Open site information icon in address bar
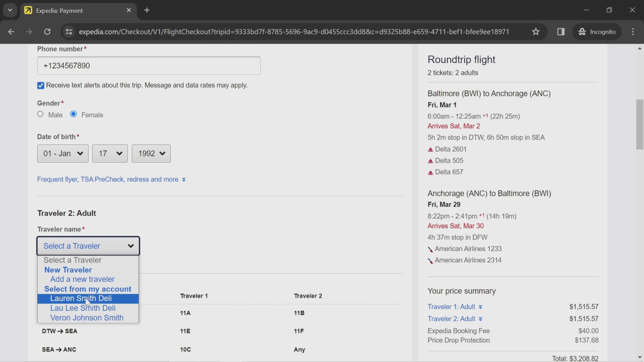 click(69, 32)
